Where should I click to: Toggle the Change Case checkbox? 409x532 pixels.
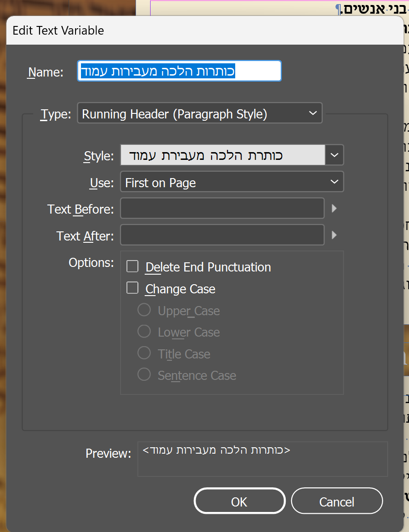click(132, 288)
